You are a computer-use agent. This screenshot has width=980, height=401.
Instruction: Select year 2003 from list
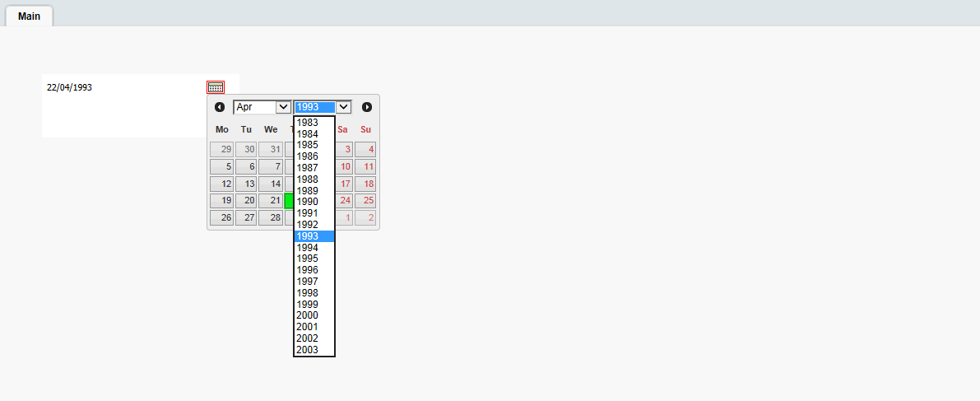314,350
